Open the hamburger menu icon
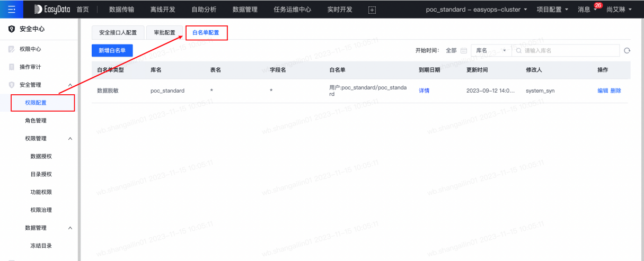Viewport: 644px width, 261px height. (12, 10)
